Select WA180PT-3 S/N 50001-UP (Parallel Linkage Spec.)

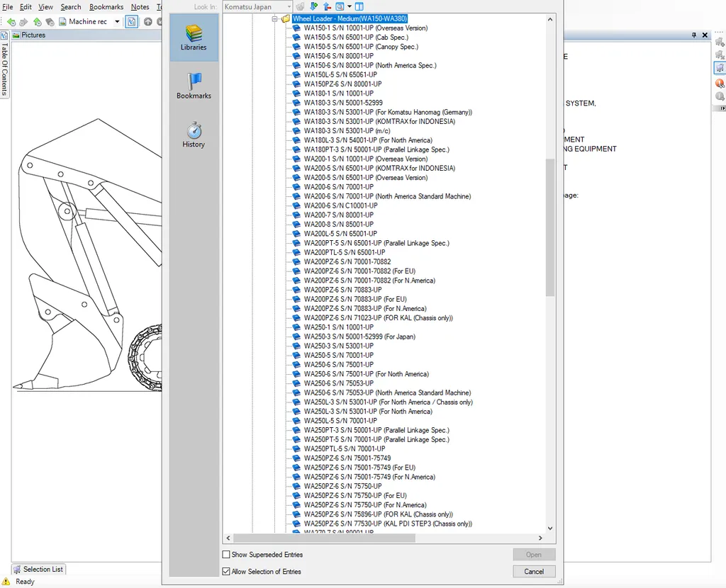coord(376,149)
